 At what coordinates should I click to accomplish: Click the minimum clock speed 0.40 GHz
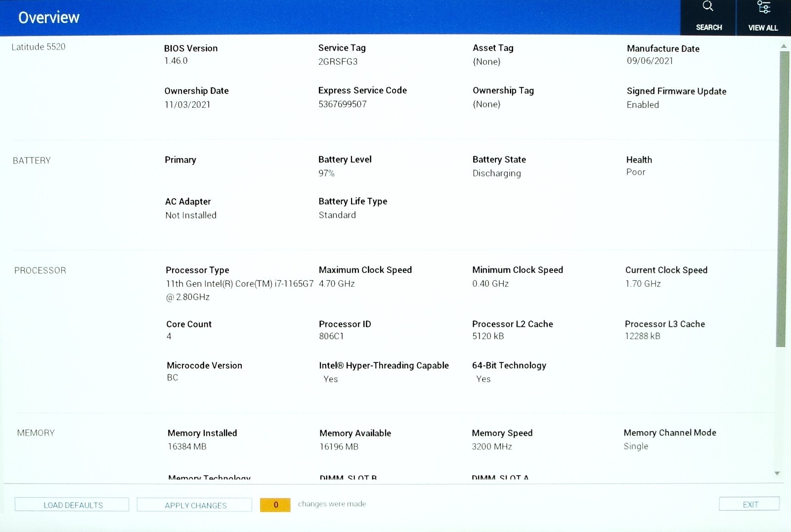click(490, 284)
